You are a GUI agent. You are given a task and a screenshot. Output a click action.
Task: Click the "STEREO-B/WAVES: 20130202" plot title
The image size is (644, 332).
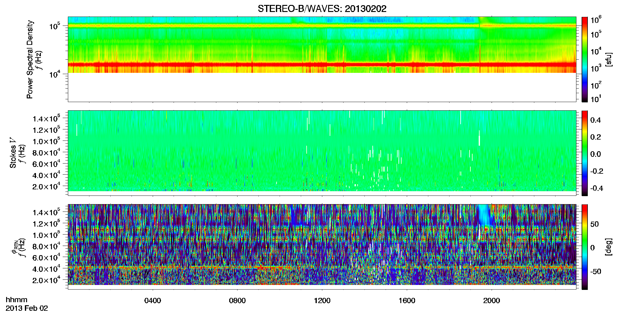[x=322, y=9]
